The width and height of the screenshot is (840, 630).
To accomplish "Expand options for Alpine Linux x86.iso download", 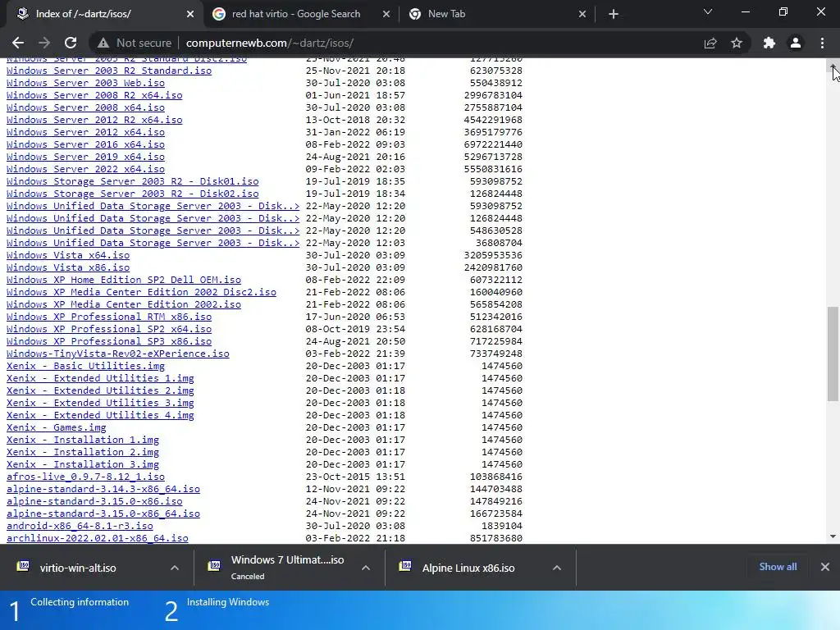I will point(557,568).
